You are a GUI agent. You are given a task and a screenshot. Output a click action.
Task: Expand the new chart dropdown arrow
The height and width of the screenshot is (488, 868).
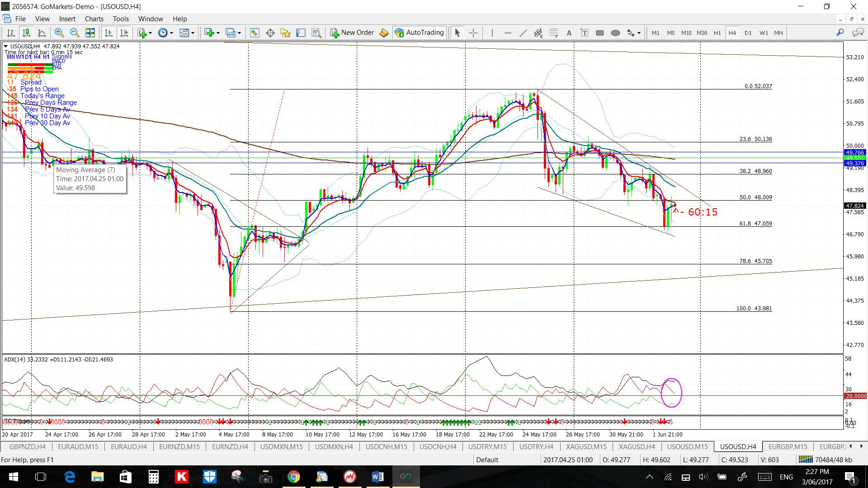[218, 33]
